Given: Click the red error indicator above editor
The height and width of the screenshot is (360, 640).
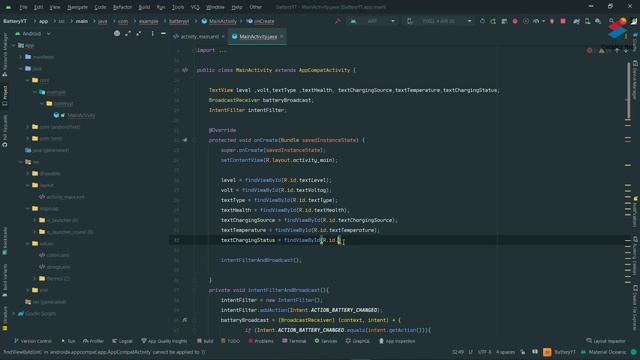Looking at the screenshot, I should coord(589,50).
